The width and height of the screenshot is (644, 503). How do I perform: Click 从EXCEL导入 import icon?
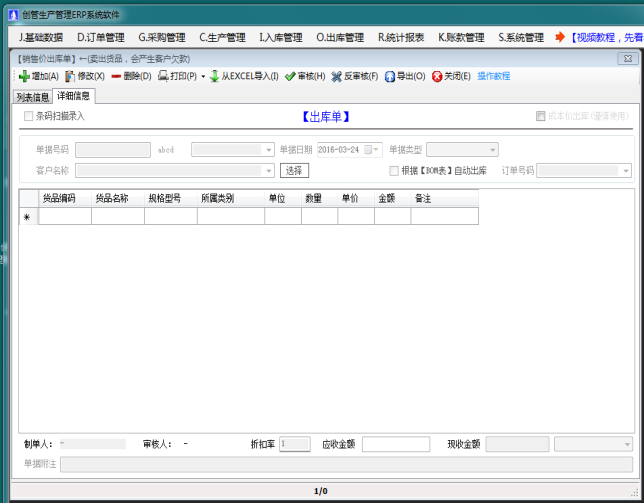(214, 76)
